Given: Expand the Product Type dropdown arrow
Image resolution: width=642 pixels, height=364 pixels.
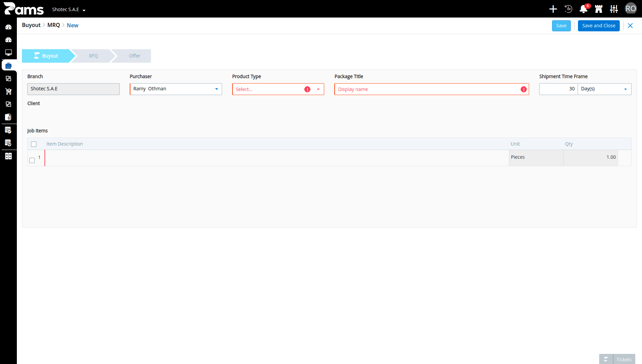Looking at the screenshot, I should (x=318, y=89).
